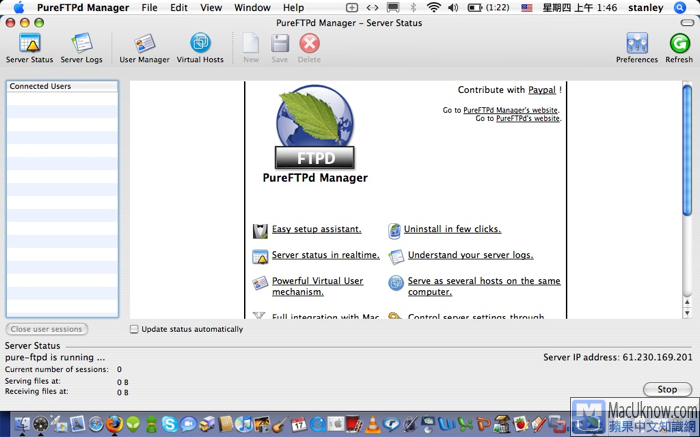700x437 pixels.
Task: Open the View menu
Action: click(211, 8)
